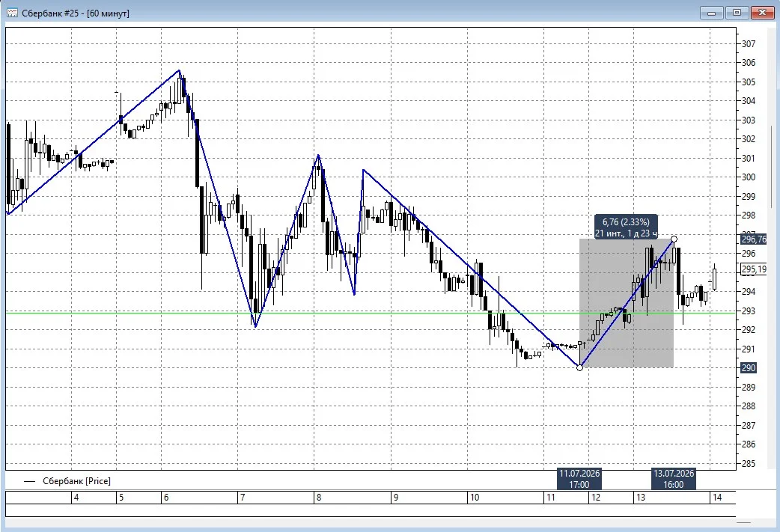This screenshot has width=780, height=532.
Task: Click day 5 on the time axis
Action: click(121, 497)
